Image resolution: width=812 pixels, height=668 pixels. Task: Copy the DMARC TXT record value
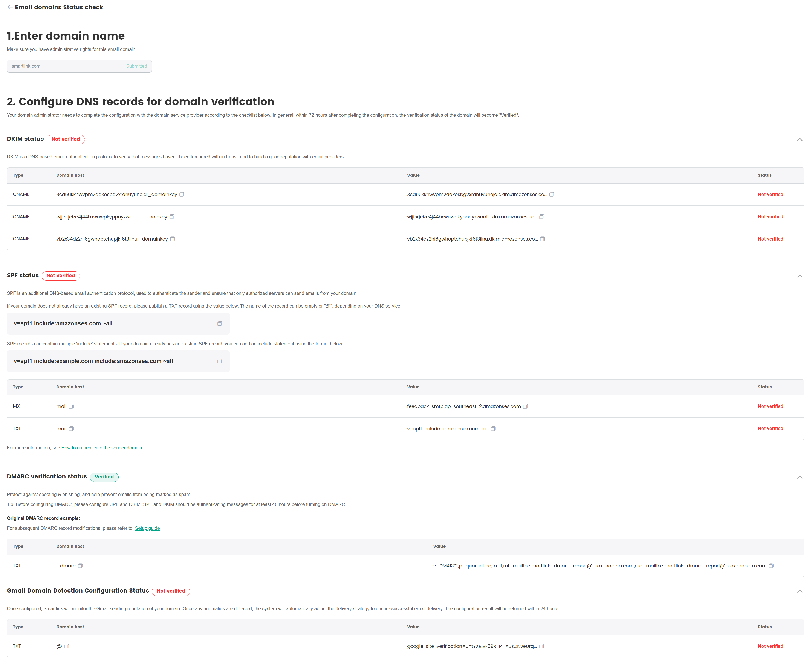[771, 566]
